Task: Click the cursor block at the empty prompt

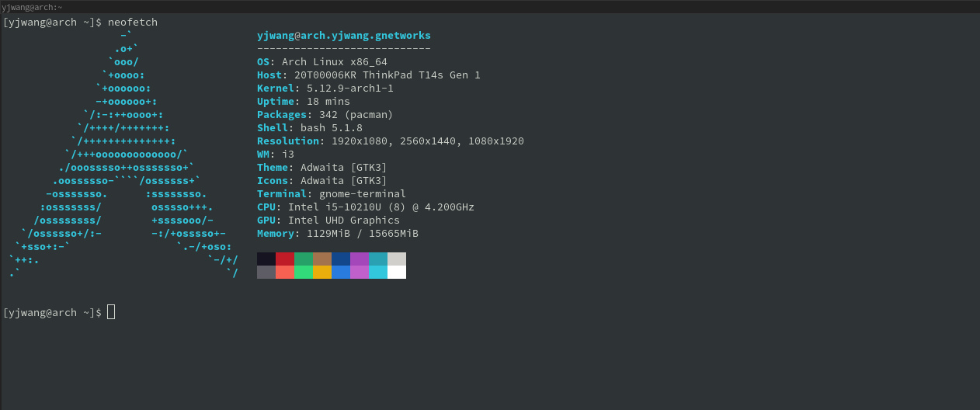Action: [111, 312]
